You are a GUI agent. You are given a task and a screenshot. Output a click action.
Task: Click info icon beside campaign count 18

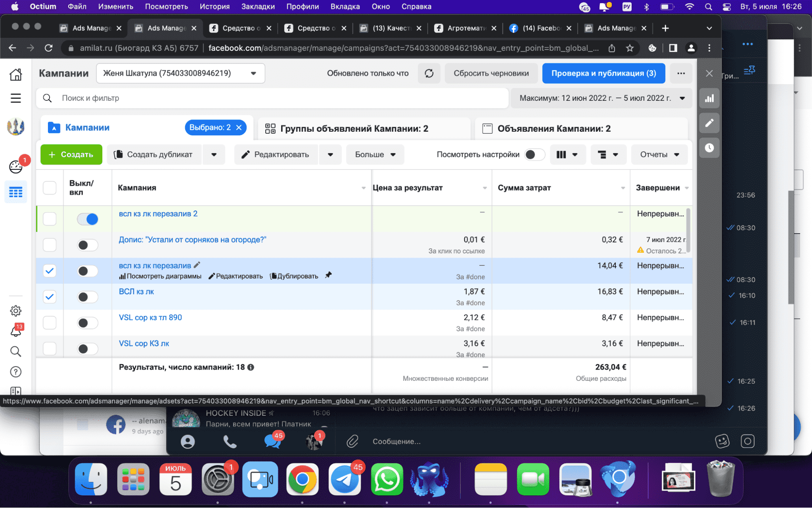point(251,367)
